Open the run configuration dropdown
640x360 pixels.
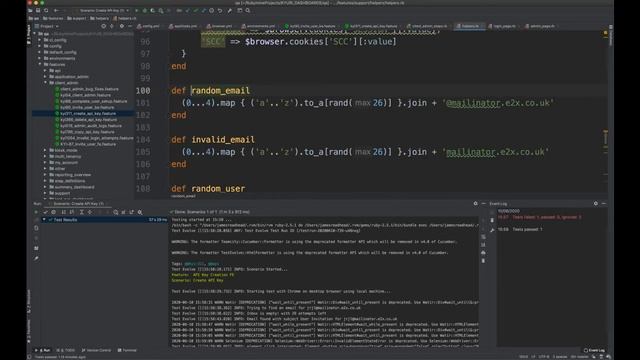pos(104,11)
